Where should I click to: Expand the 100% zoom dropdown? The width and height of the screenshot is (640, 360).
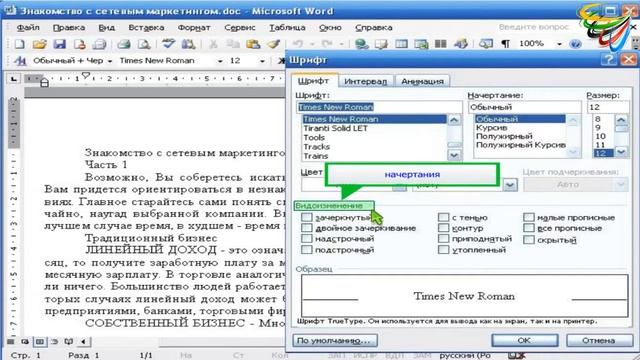click(559, 44)
